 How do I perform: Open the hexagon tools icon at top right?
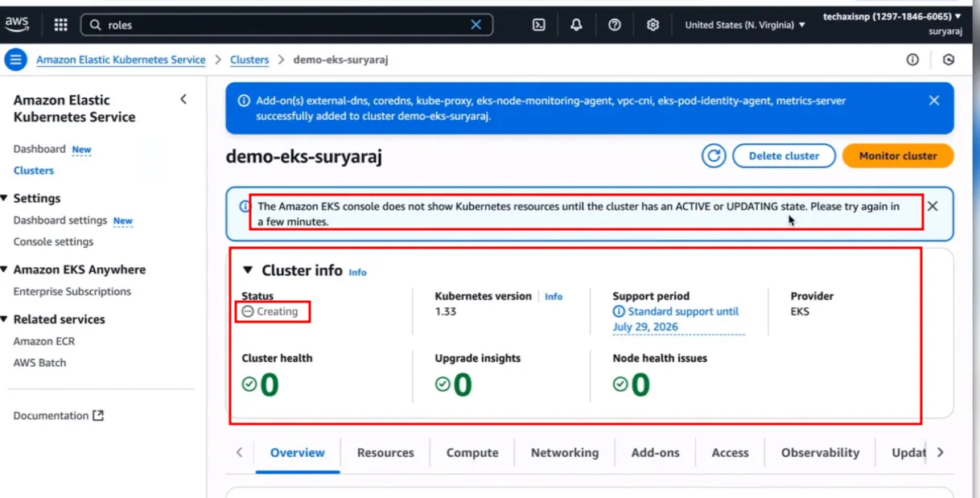[x=949, y=60]
